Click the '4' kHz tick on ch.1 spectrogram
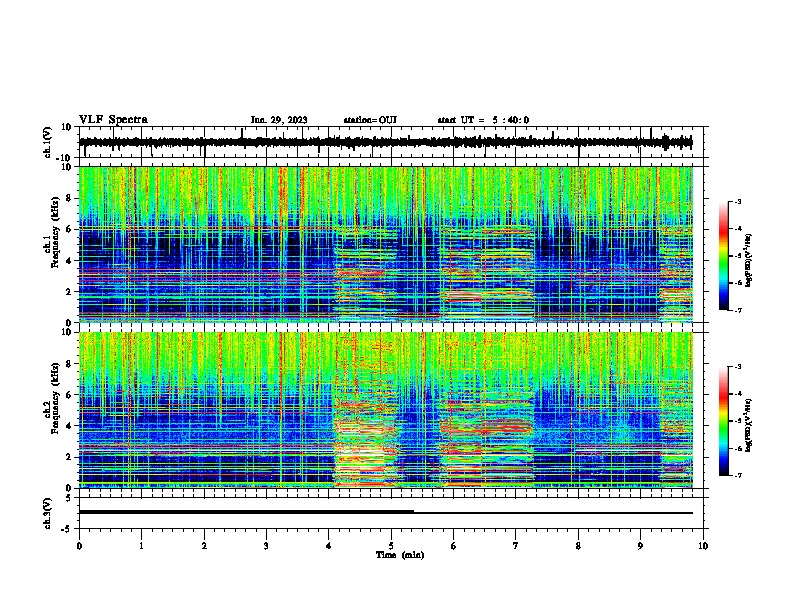This screenshot has width=792, height=612. pos(69,261)
